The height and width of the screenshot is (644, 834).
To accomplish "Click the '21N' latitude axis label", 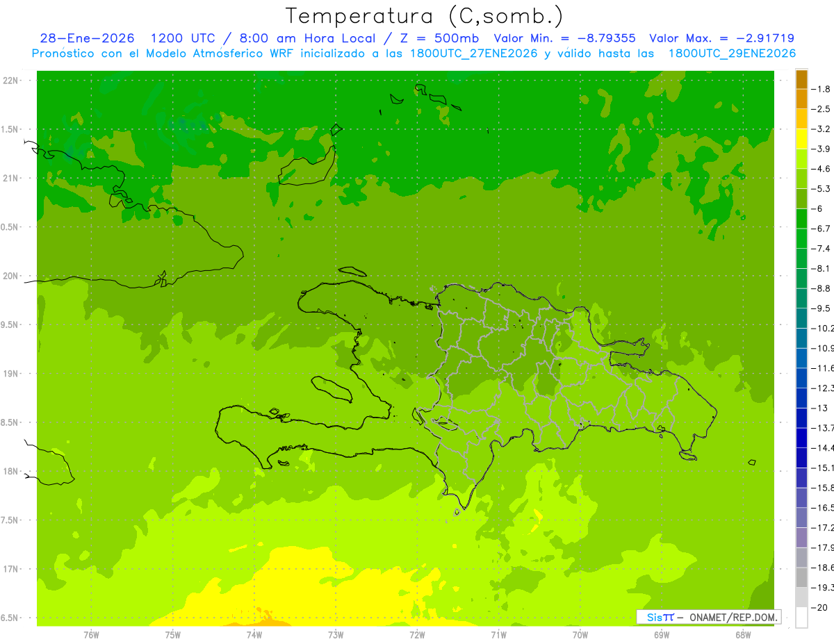I will (x=10, y=179).
